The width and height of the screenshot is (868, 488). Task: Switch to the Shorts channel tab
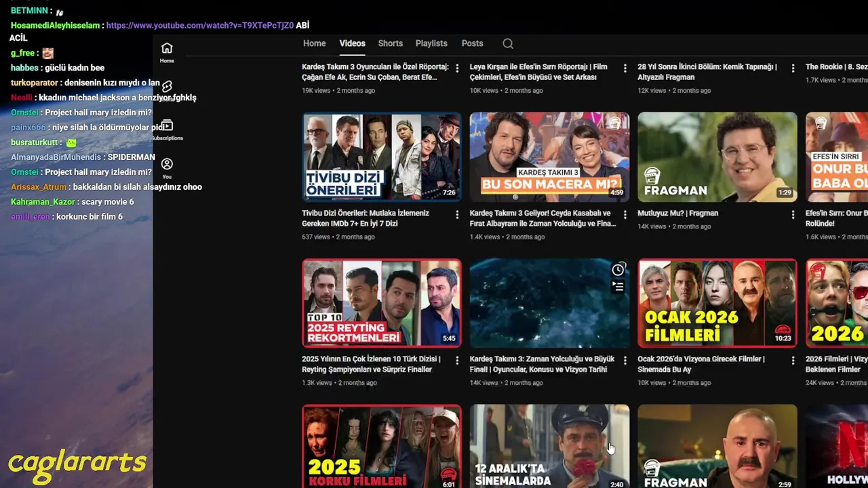[391, 43]
